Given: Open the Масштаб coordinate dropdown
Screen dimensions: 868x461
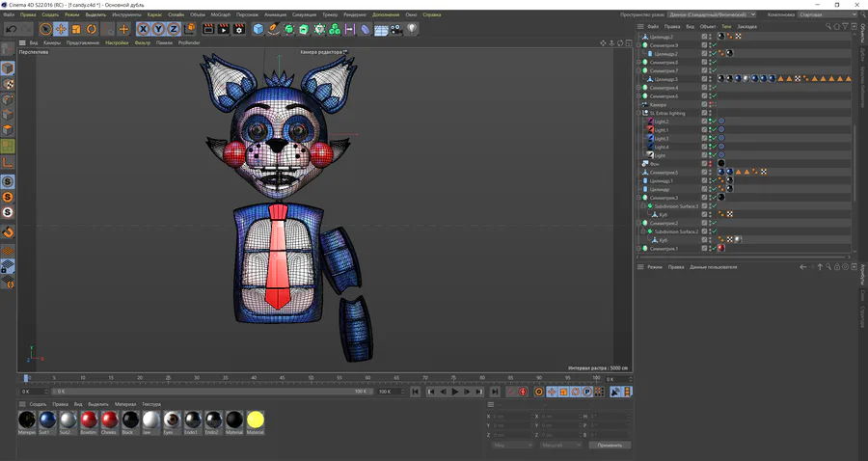Looking at the screenshot, I should 560,445.
